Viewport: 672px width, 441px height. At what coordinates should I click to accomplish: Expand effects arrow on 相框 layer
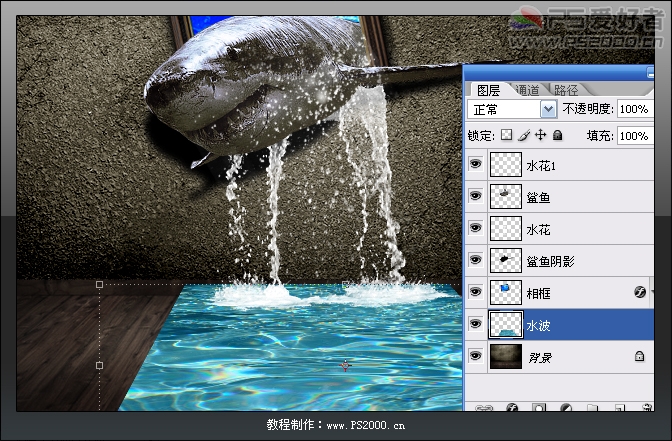pyautogui.click(x=652, y=292)
